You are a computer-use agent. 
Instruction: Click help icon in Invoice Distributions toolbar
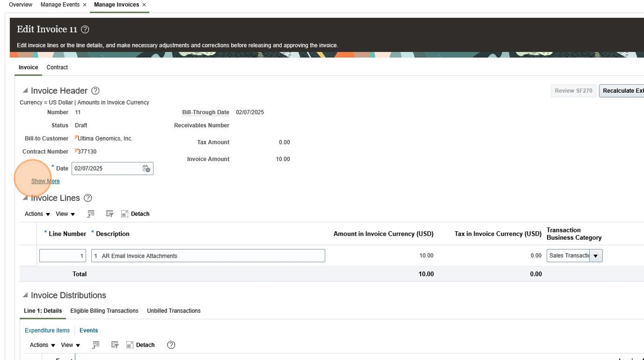[171, 345]
